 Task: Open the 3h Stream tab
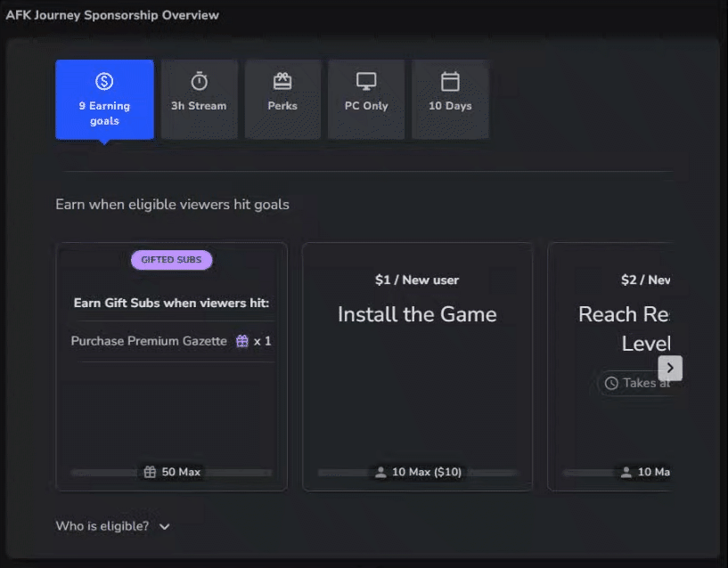tap(200, 100)
